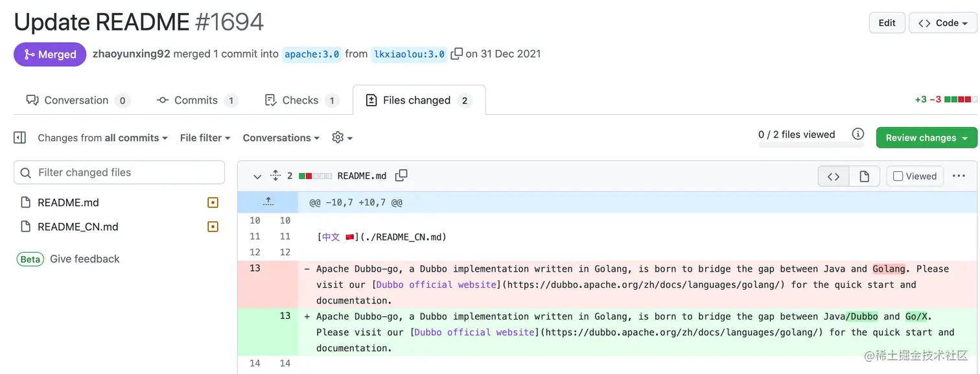
Task: Select the Files changed tab
Action: click(x=419, y=100)
